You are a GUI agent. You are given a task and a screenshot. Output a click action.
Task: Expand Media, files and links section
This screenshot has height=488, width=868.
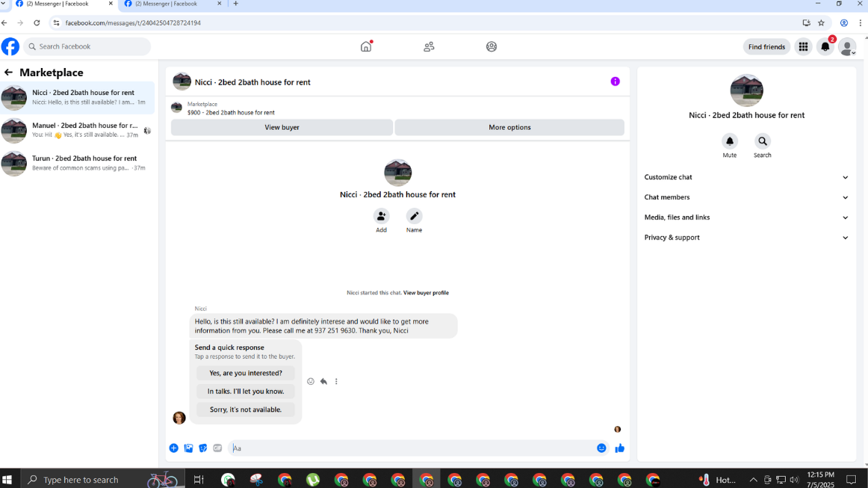pyautogui.click(x=746, y=217)
